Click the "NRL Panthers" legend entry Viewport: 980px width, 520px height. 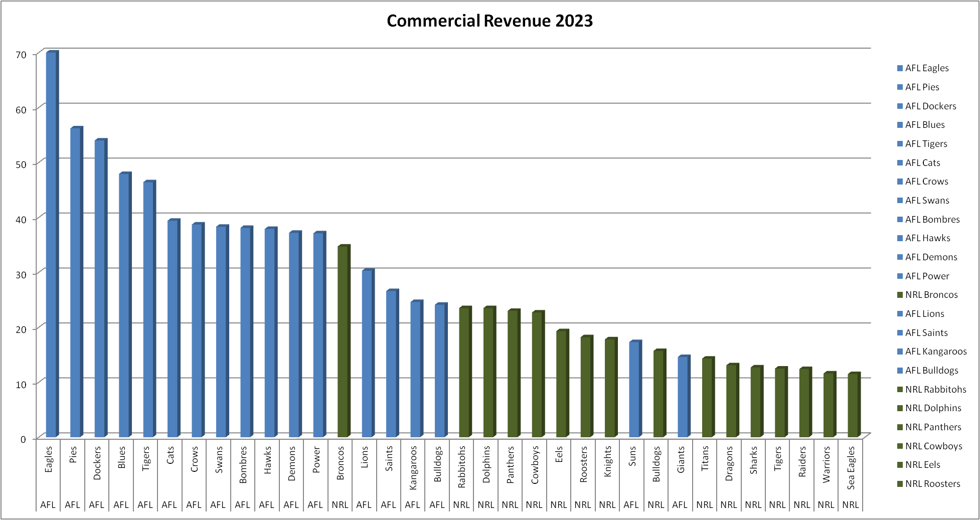click(x=929, y=427)
